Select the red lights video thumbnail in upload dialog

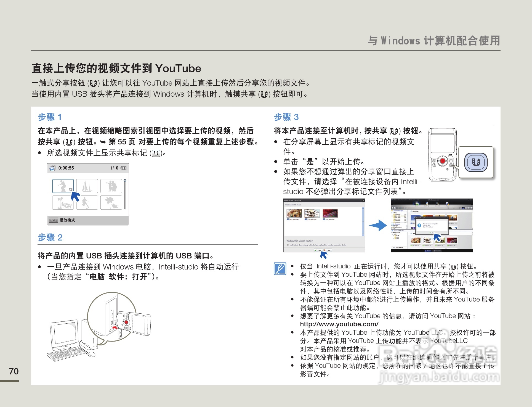click(x=330, y=213)
